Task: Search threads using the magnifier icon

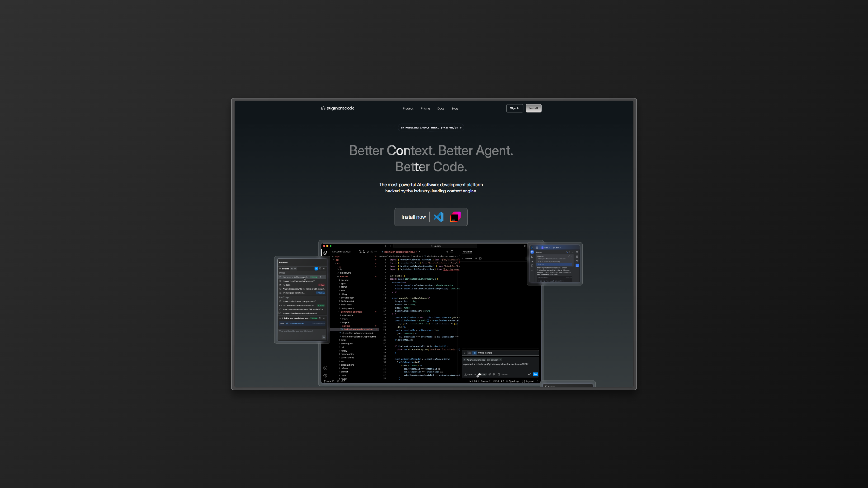Action: (x=320, y=269)
